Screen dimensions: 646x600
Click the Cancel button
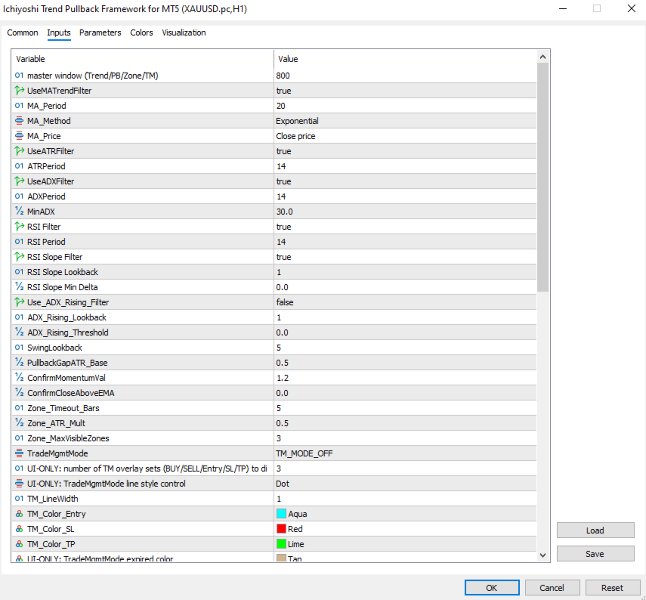coord(552,588)
